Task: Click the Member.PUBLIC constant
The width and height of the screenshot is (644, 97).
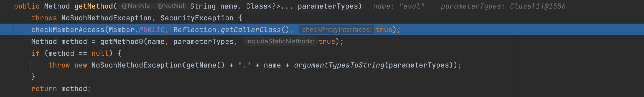Action: (137, 30)
